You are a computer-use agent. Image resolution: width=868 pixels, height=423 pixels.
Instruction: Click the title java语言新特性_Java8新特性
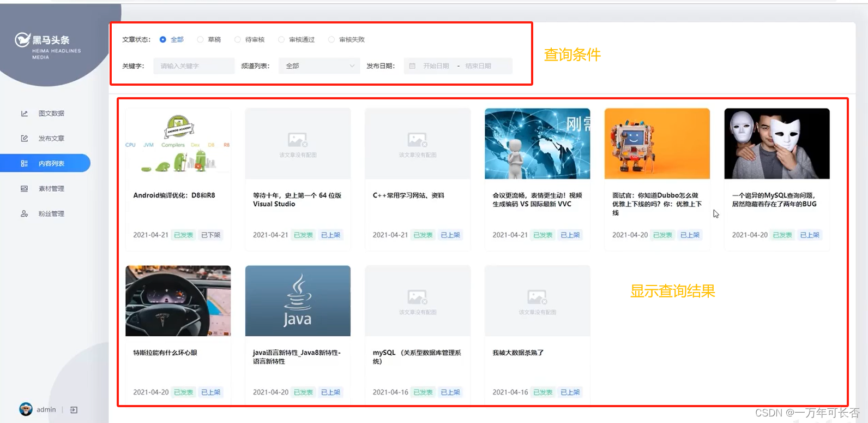[297, 358]
